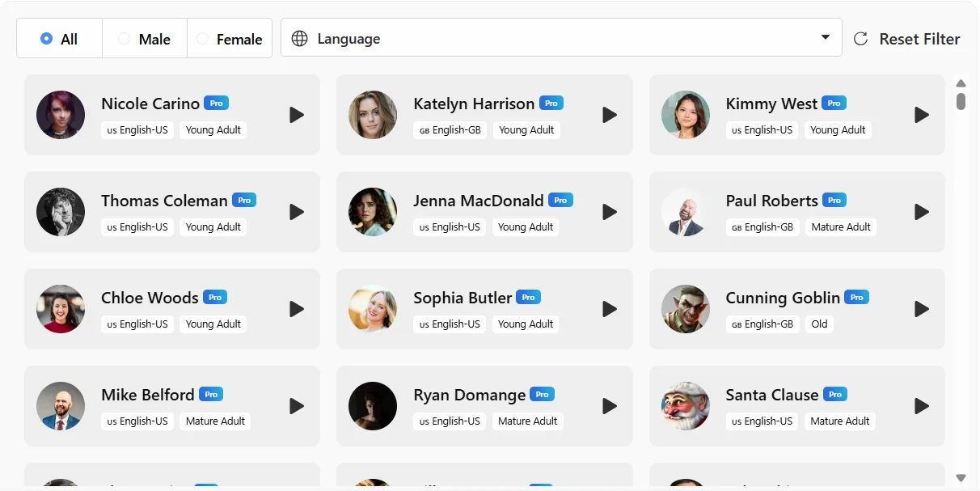Image resolution: width=980 pixels, height=491 pixels.
Task: Play Kimmy West voice sample
Action: [922, 115]
